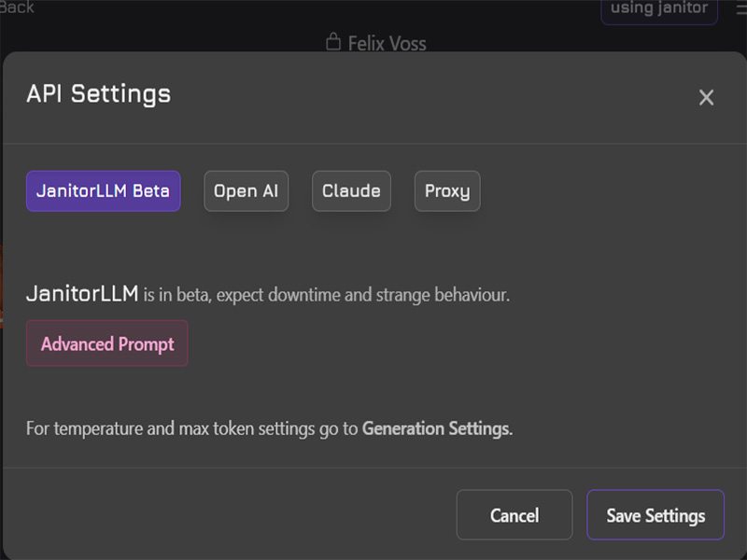Open the hamburger menu icon at top right

coord(741,8)
